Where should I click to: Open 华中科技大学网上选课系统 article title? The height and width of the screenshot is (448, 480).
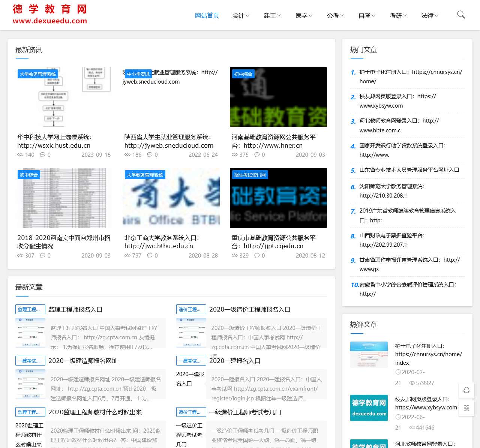click(54, 141)
